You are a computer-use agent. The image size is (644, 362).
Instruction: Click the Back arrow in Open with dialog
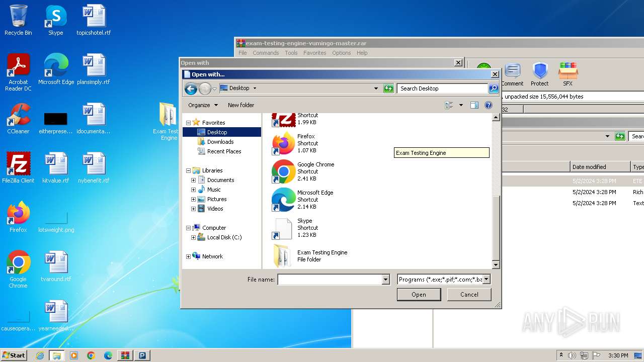coord(191,89)
